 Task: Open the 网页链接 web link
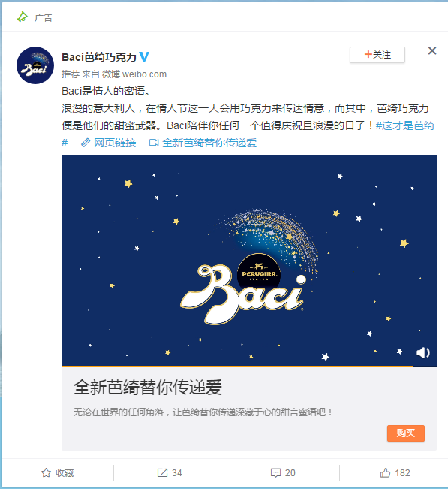(109, 143)
